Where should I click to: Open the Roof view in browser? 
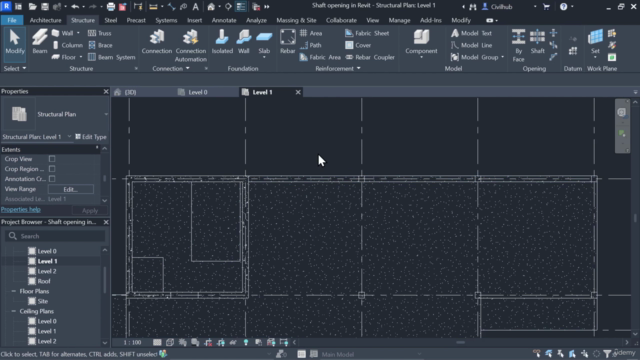pos(44,281)
